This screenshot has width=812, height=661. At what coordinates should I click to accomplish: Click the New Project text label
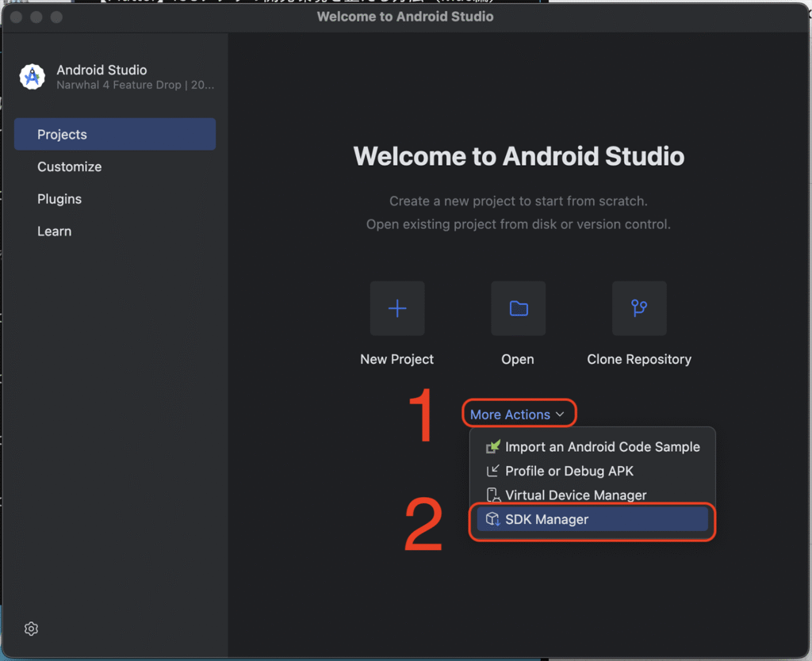pos(396,359)
